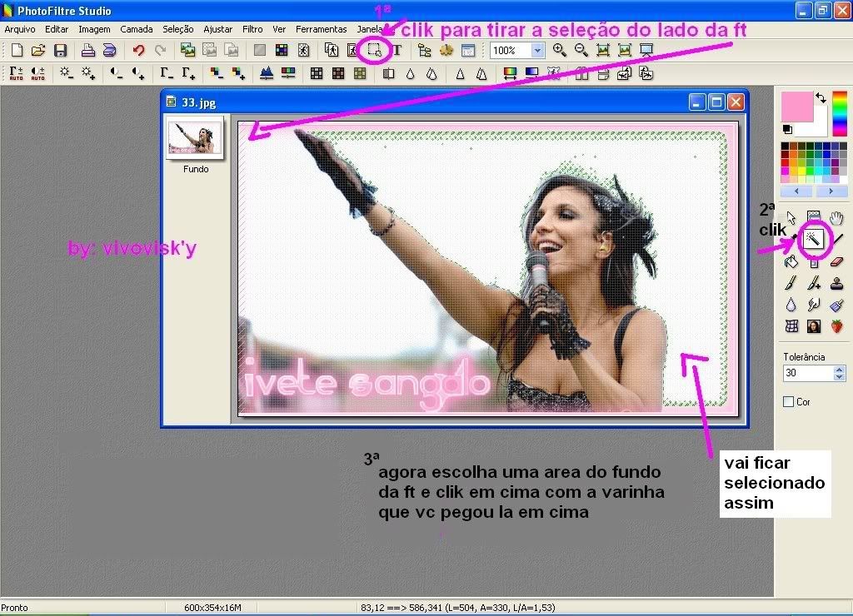The image size is (853, 616).
Task: Click the Zoom In magnifier icon
Action: coord(560,51)
